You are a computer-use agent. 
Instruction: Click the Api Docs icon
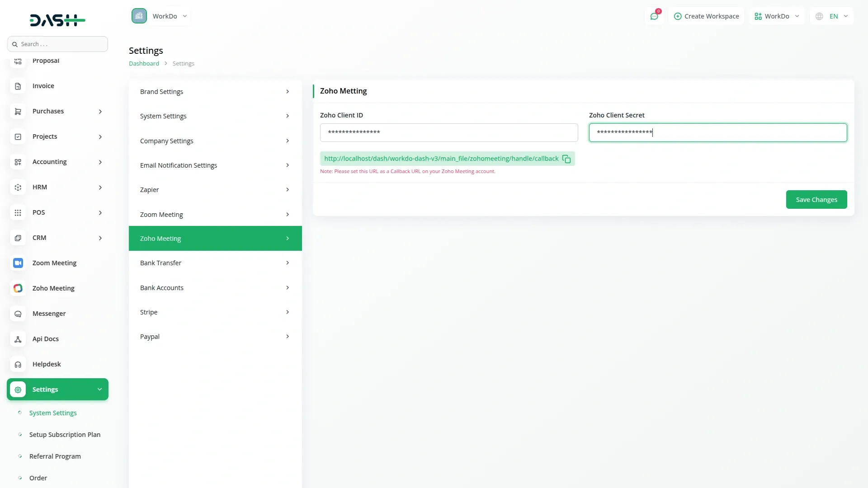tap(18, 339)
